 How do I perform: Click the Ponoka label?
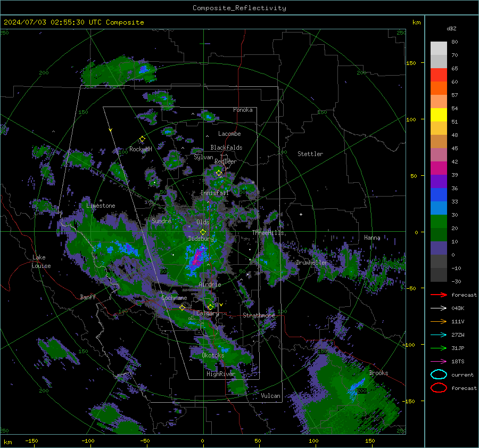pos(243,110)
